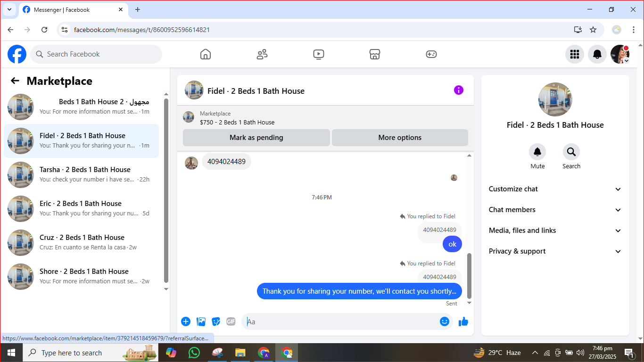Viewport: 644px width, 362px height.
Task: Open File Explorer from the taskbar
Action: [240, 353]
